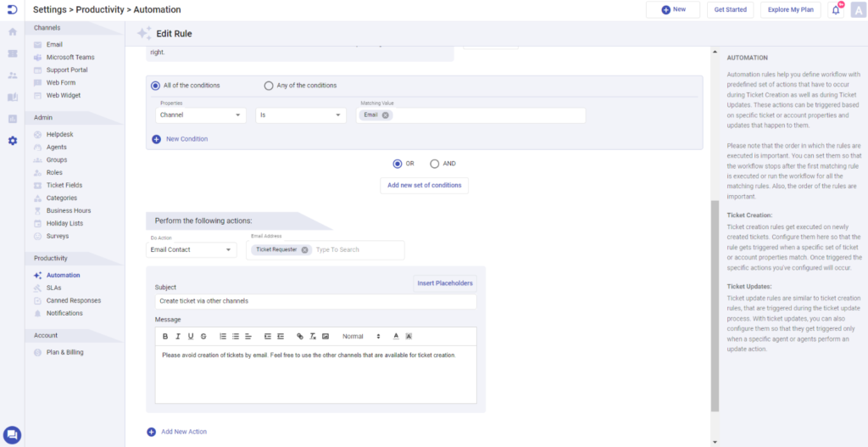Viewport: 868px width, 447px height.
Task: Open Web Widget settings
Action: pos(63,96)
